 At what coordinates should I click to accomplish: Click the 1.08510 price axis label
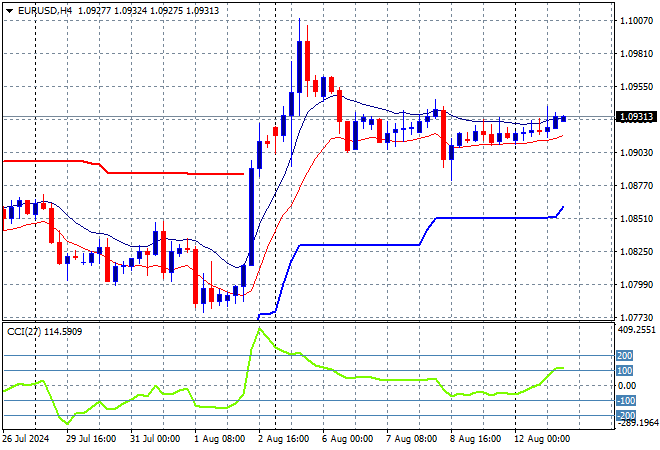coord(637,218)
